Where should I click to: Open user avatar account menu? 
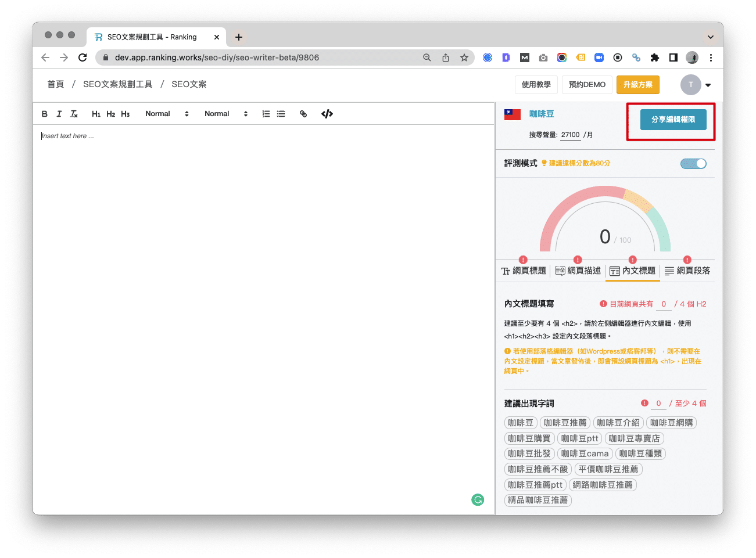click(x=695, y=85)
